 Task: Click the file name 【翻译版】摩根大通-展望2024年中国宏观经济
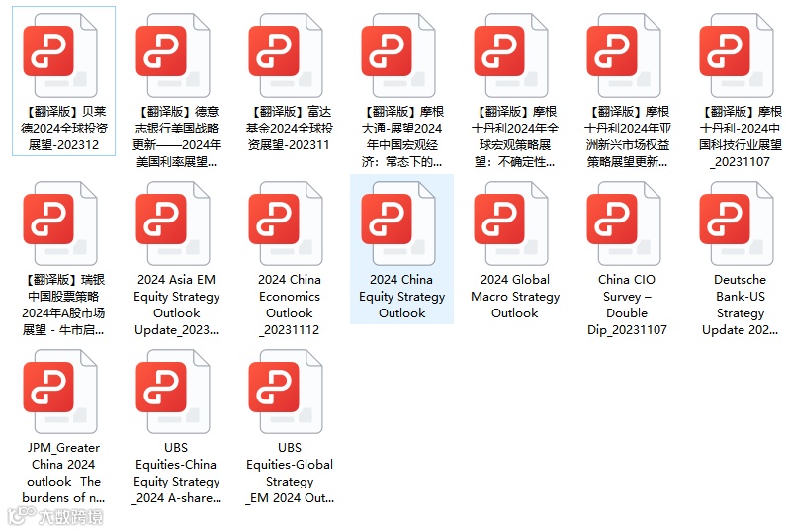click(x=402, y=136)
